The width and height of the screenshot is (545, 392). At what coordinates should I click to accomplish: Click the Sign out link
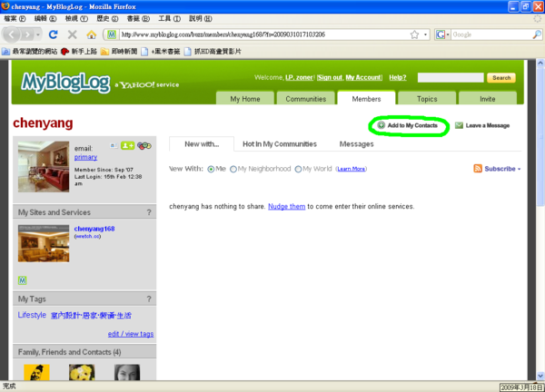(x=330, y=77)
